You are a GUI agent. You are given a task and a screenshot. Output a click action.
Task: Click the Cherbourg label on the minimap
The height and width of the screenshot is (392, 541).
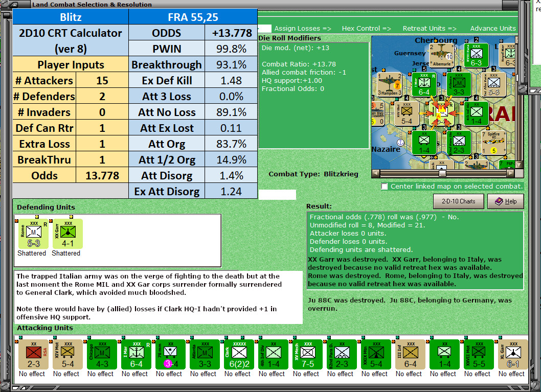coord(436,40)
